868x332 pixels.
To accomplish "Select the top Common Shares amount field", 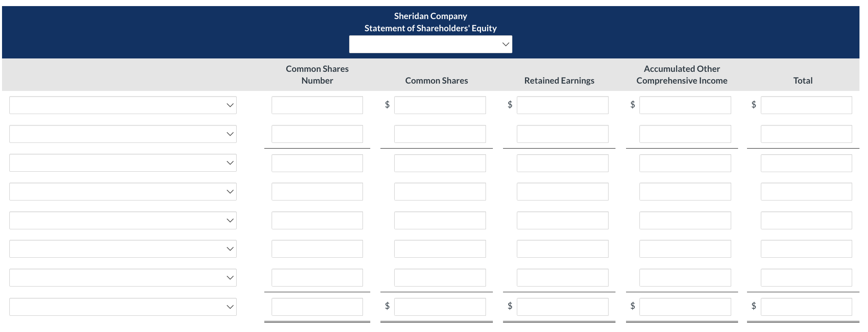I will 440,105.
